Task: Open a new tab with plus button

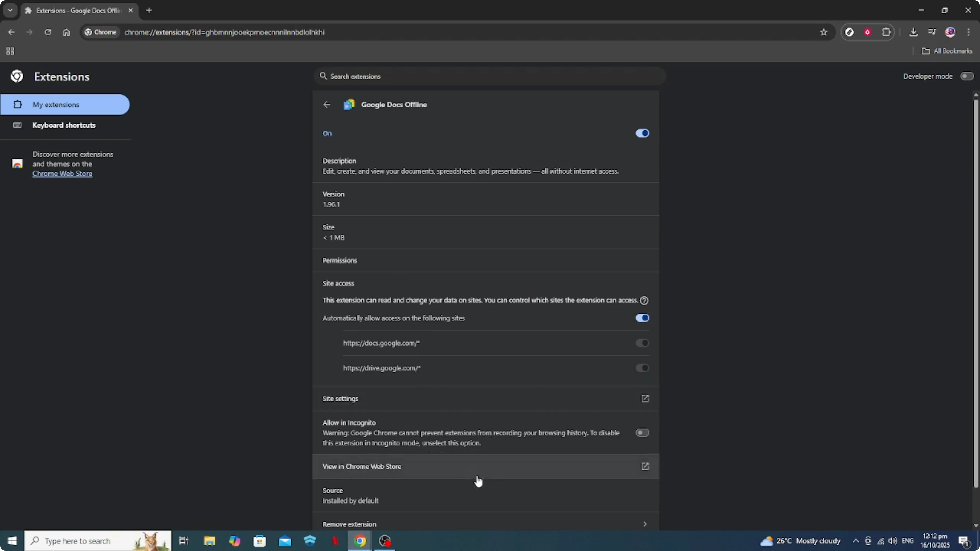Action: point(149,10)
